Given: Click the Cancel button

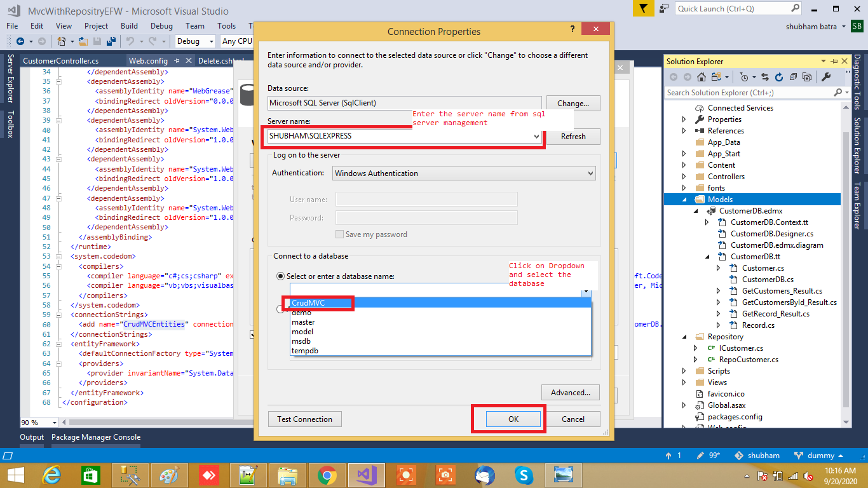Looking at the screenshot, I should (x=573, y=419).
